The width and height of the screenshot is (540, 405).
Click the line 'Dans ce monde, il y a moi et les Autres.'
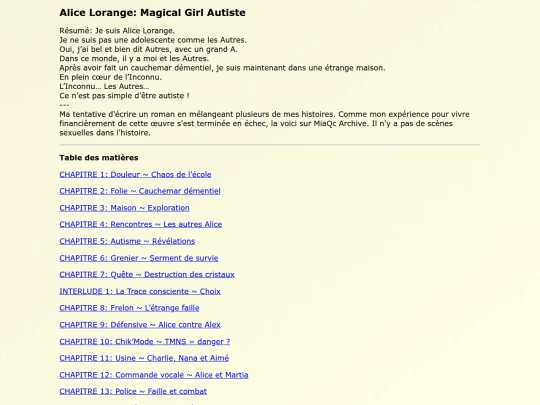coord(134,59)
